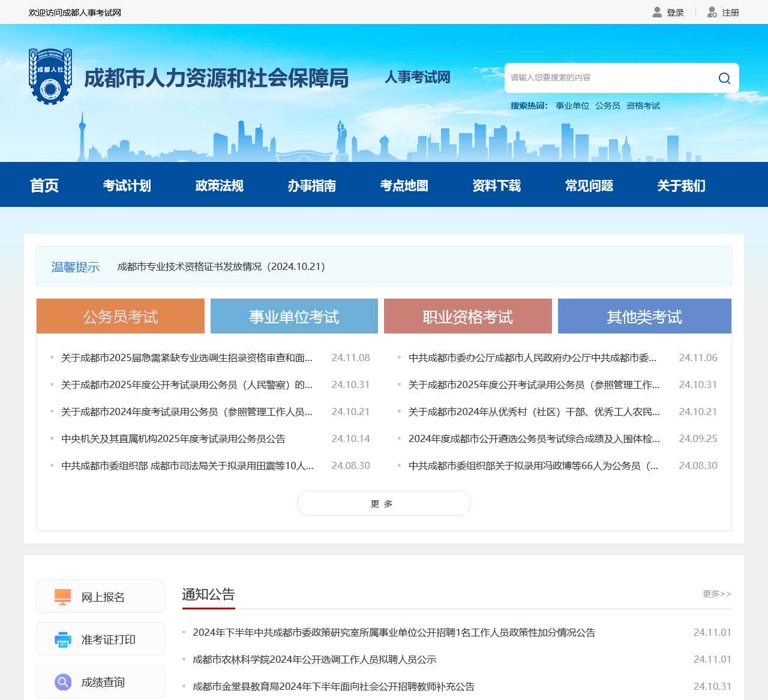The width and height of the screenshot is (768, 700).
Task: Select the 公务员考试 tab
Action: 120,316
